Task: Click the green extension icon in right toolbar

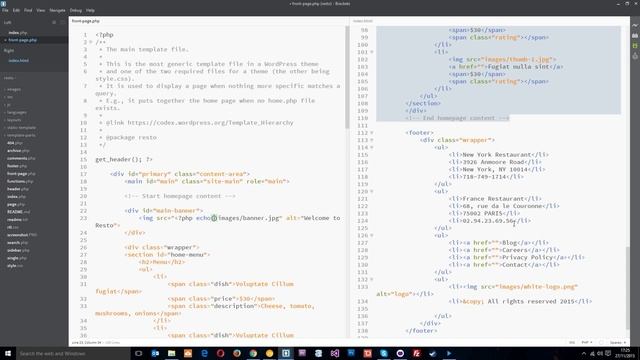Action: (x=635, y=46)
